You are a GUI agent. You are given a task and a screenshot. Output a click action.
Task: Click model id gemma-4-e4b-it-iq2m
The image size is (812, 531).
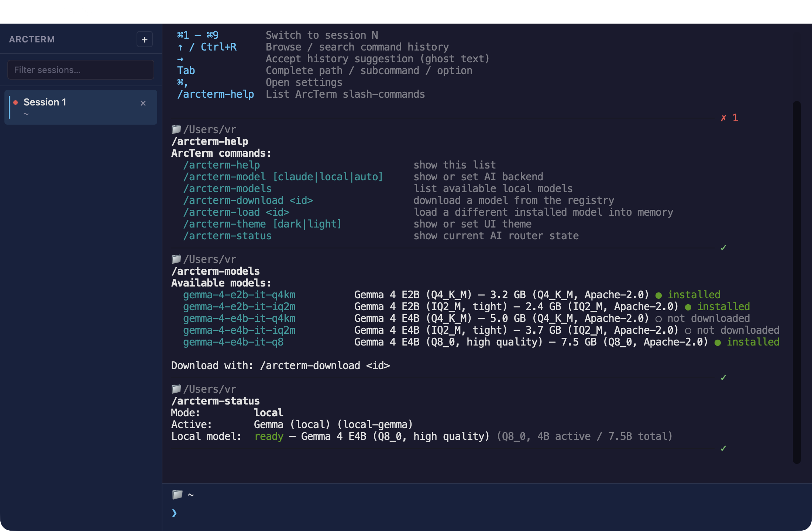tap(239, 330)
